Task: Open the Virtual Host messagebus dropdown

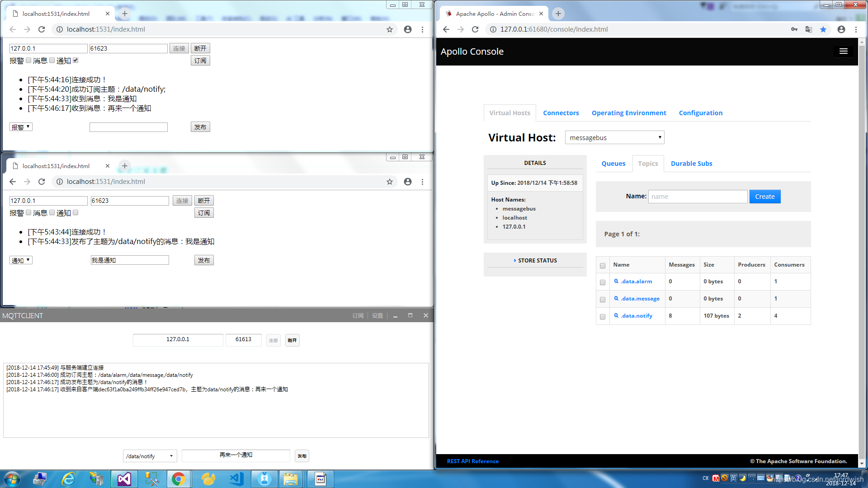Action: tap(614, 138)
